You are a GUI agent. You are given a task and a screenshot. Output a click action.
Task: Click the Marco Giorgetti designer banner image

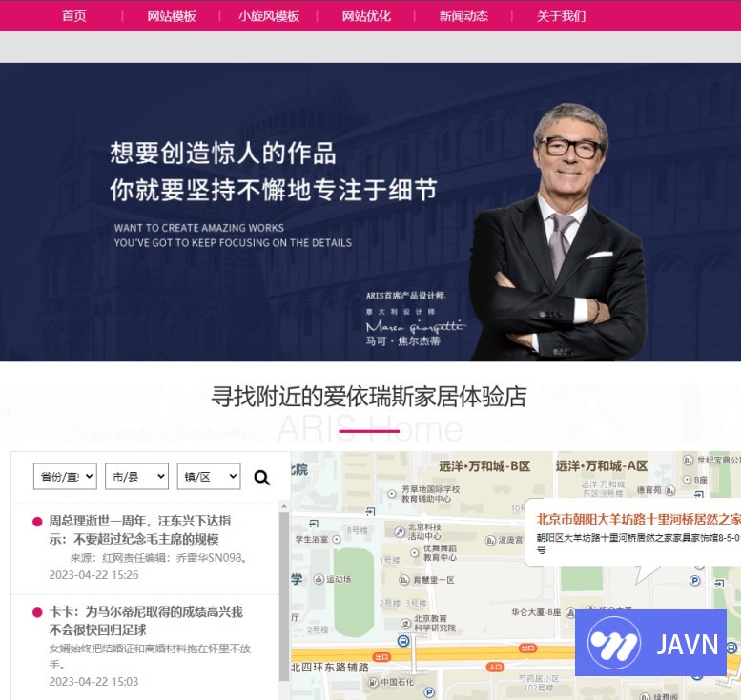coord(370,213)
